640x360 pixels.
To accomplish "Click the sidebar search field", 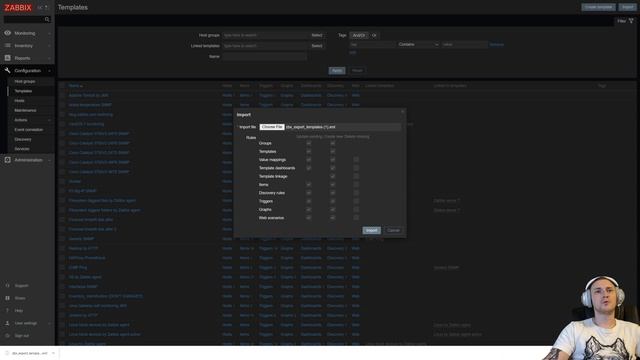I will click(24, 20).
